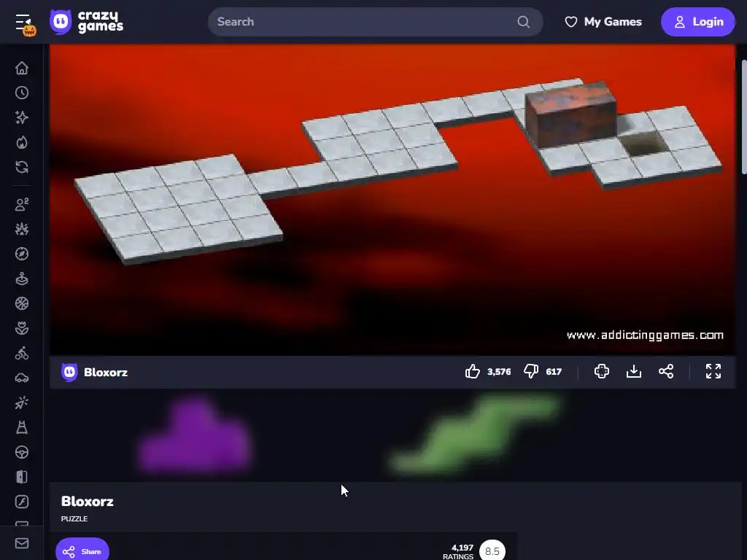747x560 pixels.
Task: Open Popular games flame icon
Action: [x=22, y=142]
